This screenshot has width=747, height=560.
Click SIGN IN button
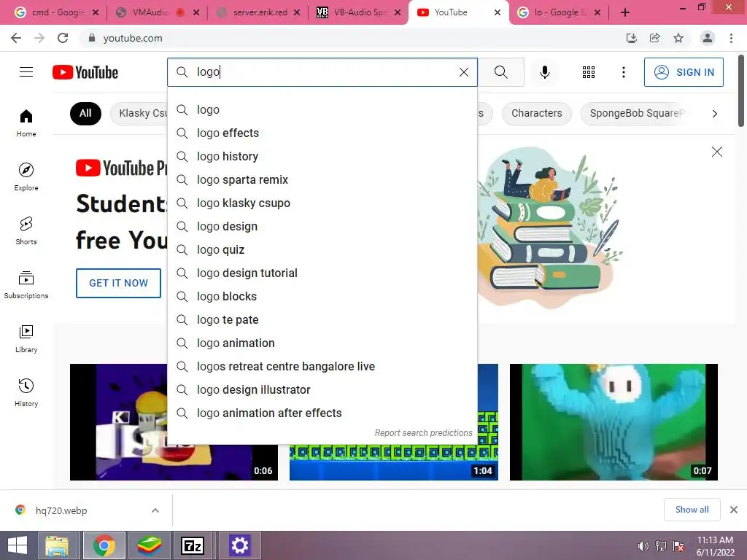tap(684, 72)
